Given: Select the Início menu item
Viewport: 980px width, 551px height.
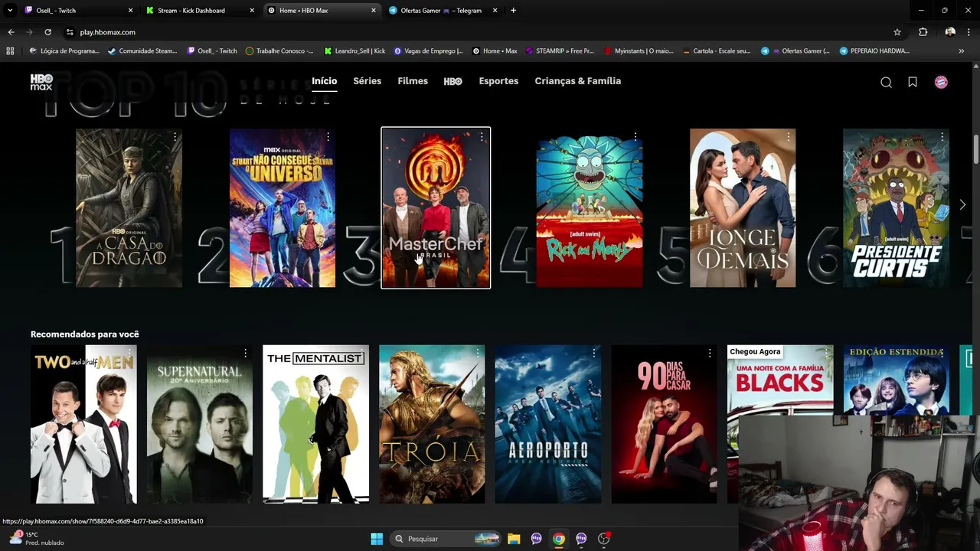Looking at the screenshot, I should point(324,81).
